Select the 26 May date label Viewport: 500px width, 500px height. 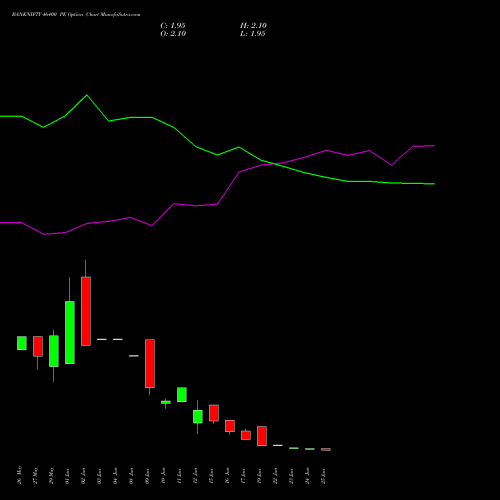click(19, 475)
